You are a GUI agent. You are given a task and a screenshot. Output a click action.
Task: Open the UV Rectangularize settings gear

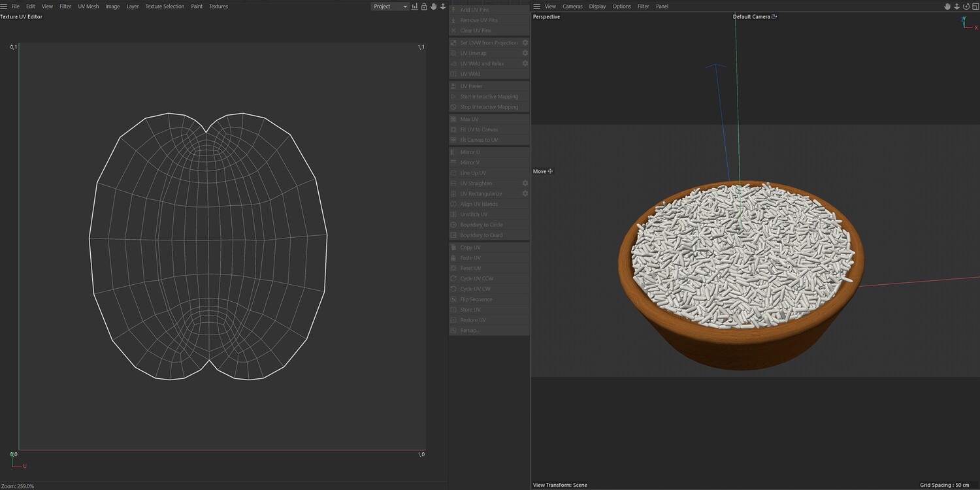pos(525,193)
